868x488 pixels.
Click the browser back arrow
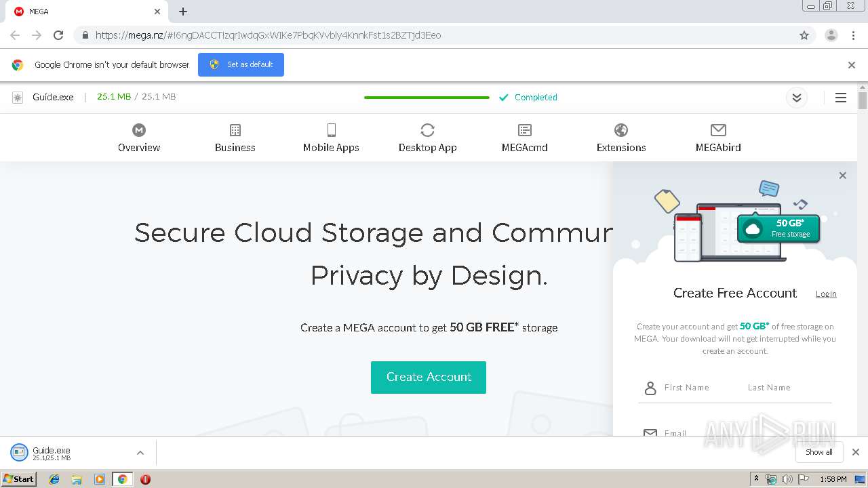[15, 35]
